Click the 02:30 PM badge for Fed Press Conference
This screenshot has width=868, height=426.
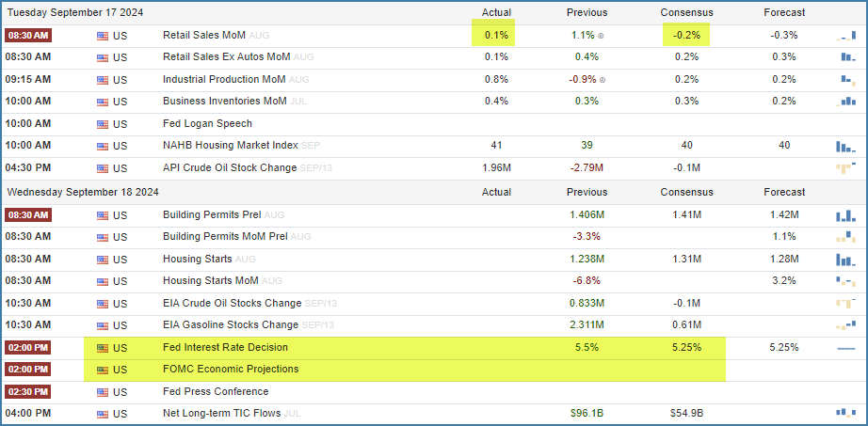click(28, 392)
